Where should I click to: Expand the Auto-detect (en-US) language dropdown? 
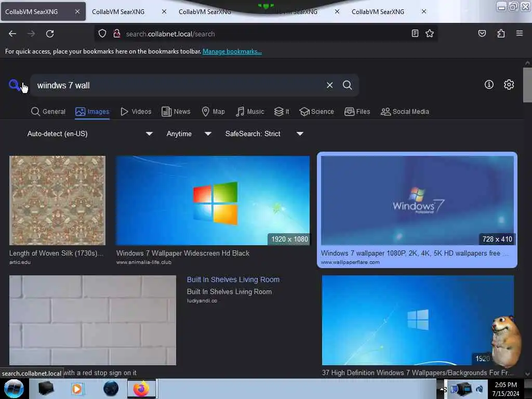click(x=90, y=134)
